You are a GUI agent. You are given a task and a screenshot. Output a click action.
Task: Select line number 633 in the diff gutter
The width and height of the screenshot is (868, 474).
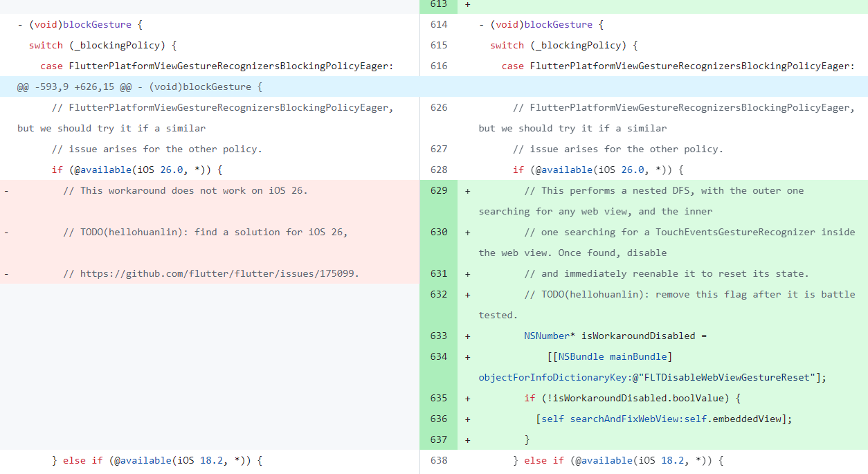(x=439, y=336)
